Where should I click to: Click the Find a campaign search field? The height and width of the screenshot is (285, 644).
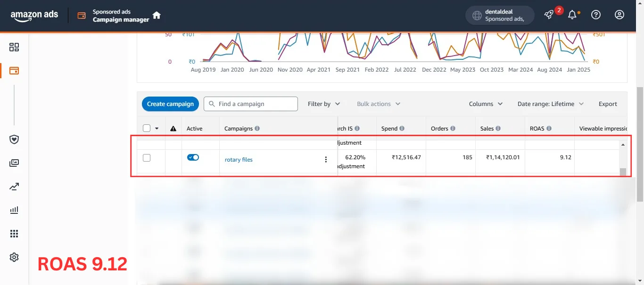(x=251, y=104)
